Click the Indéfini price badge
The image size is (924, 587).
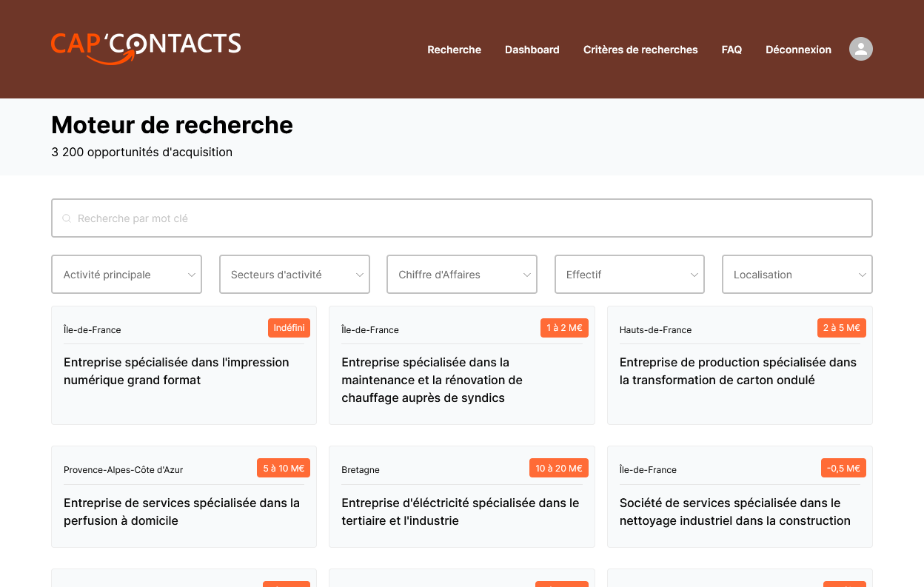289,327
